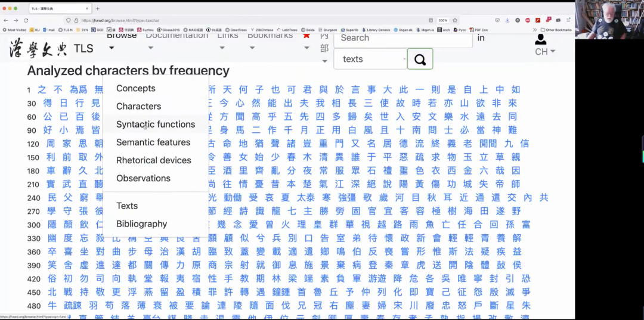The height and width of the screenshot is (320, 644).
Task: Click the red star icon in navbar
Action: [x=306, y=36]
